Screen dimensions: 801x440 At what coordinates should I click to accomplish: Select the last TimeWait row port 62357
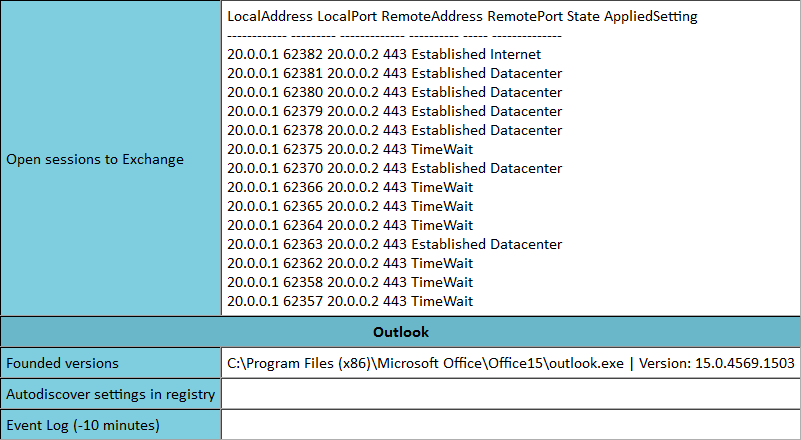(350, 301)
